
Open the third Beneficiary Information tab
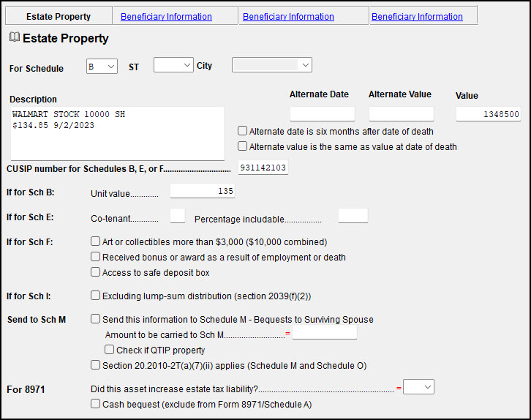[x=417, y=17]
